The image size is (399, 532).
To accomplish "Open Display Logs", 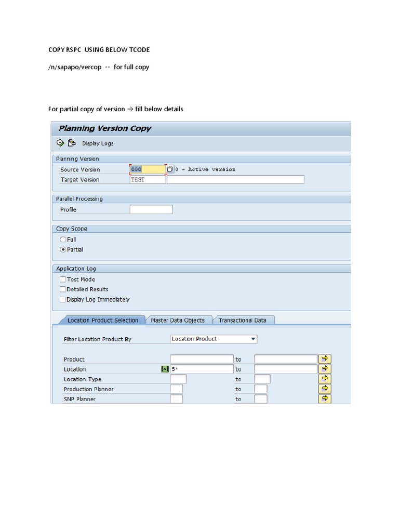I will pyautogui.click(x=98, y=143).
